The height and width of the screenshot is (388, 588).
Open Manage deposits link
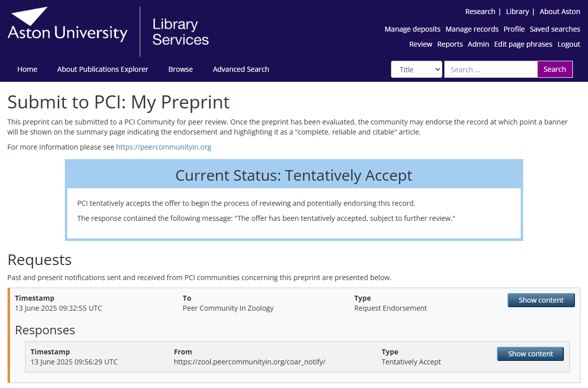[x=412, y=29]
